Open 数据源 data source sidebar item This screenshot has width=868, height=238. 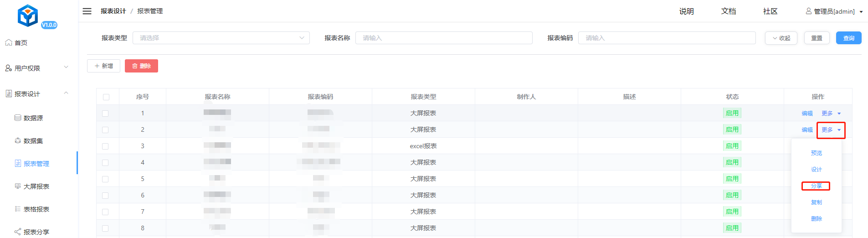[33, 118]
